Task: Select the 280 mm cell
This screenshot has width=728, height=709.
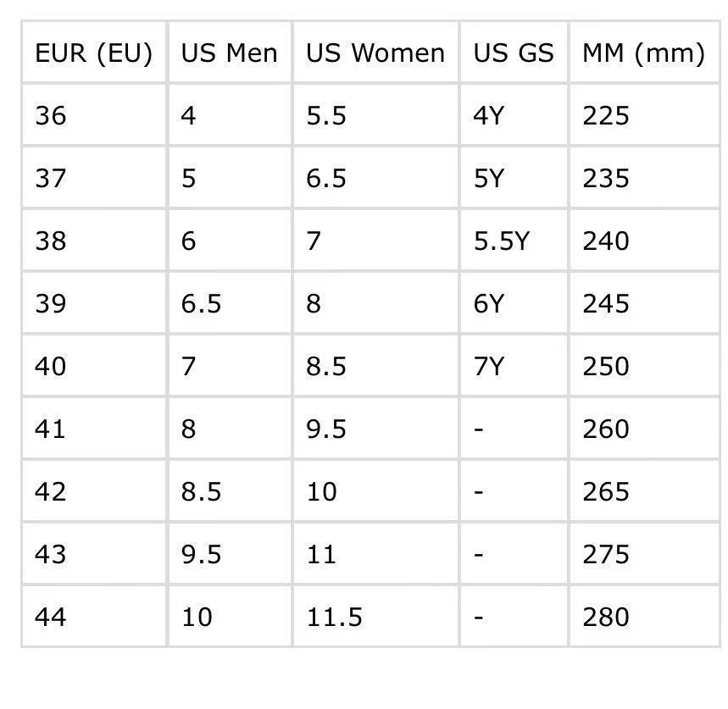Action: pyautogui.click(x=605, y=617)
